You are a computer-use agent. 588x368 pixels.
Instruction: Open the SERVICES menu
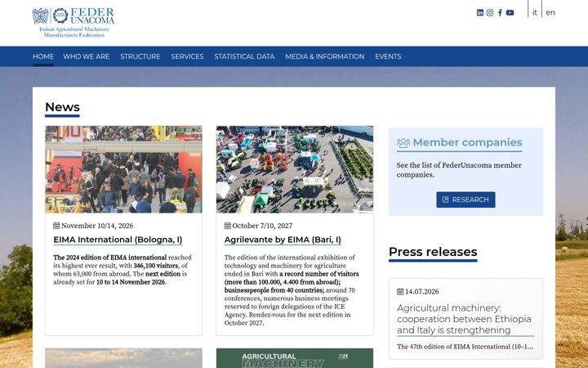[x=187, y=56]
